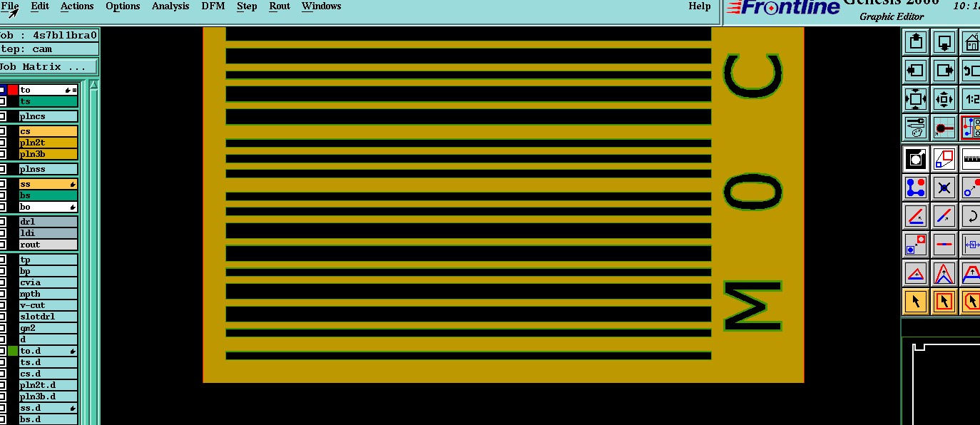
Task: Click the pan down arrow icon
Action: pyautogui.click(x=944, y=42)
